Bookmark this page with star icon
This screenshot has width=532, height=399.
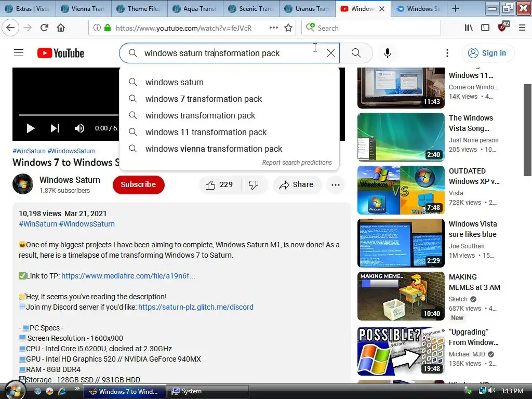point(288,28)
